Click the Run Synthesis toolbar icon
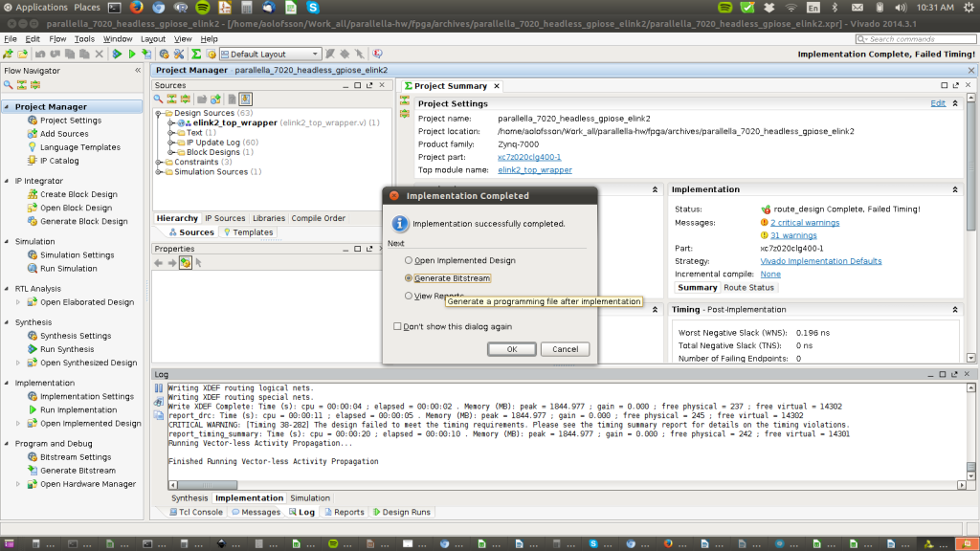The image size is (980, 551). (118, 55)
